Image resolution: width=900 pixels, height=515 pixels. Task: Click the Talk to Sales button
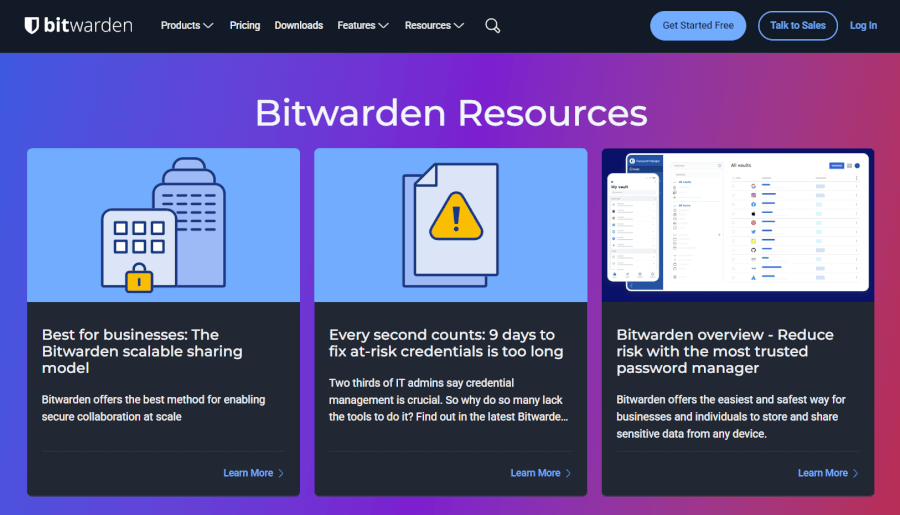click(798, 25)
